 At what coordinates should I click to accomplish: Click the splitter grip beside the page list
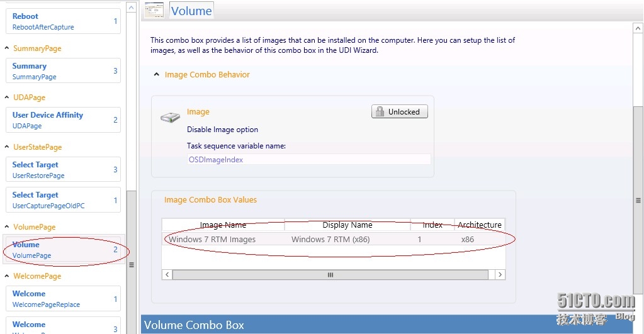[132, 265]
